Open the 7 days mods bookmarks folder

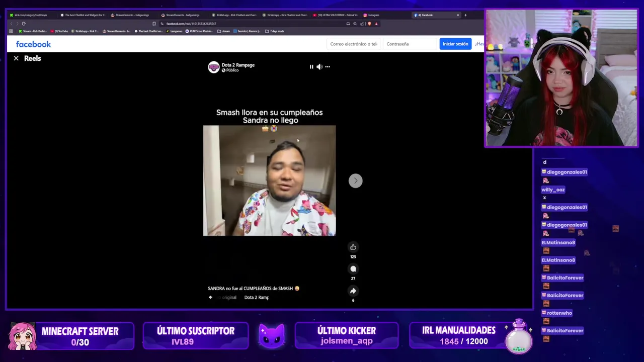pos(275,31)
